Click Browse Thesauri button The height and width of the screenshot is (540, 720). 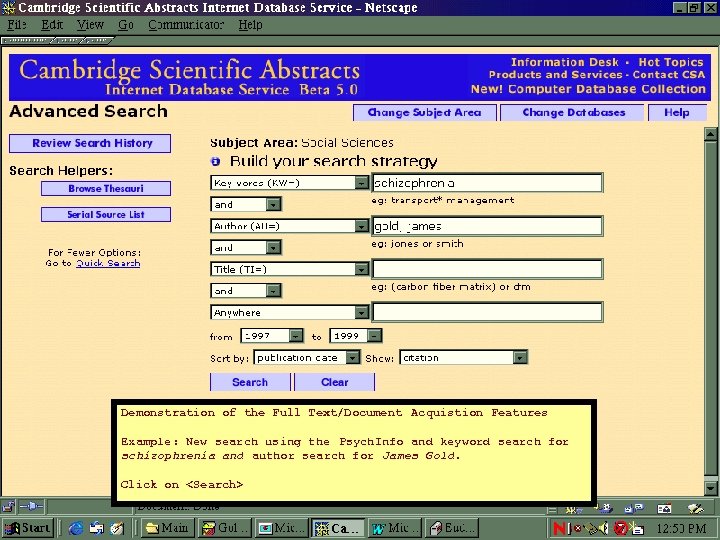pos(106,188)
